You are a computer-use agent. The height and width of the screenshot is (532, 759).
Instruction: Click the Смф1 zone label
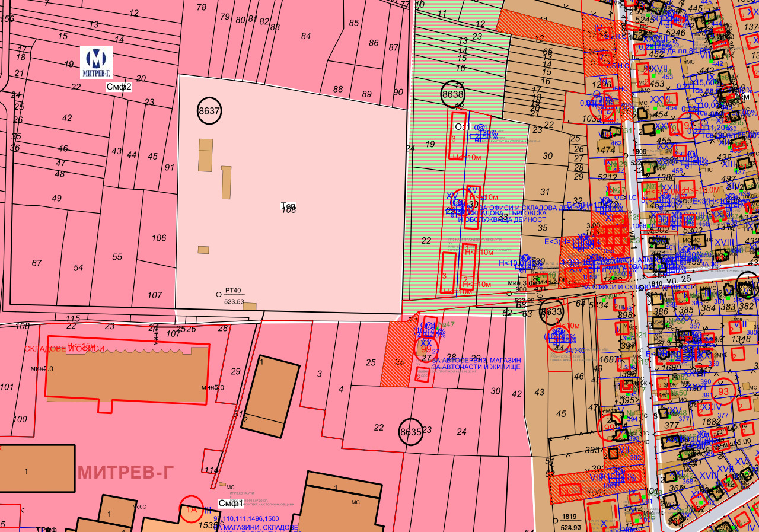tap(231, 504)
